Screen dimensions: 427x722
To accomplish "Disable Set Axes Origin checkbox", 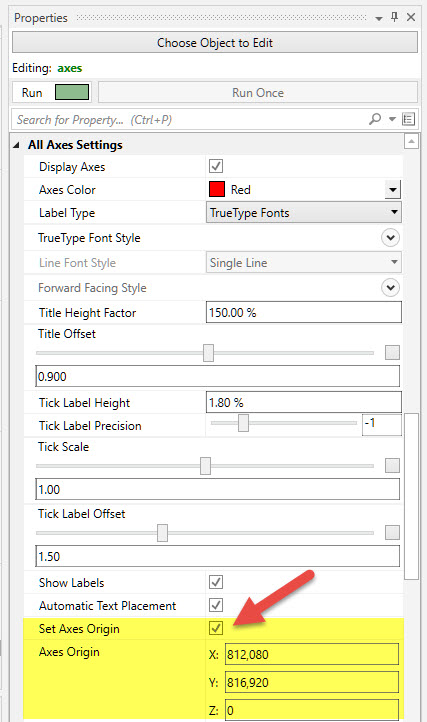I will pyautogui.click(x=216, y=628).
